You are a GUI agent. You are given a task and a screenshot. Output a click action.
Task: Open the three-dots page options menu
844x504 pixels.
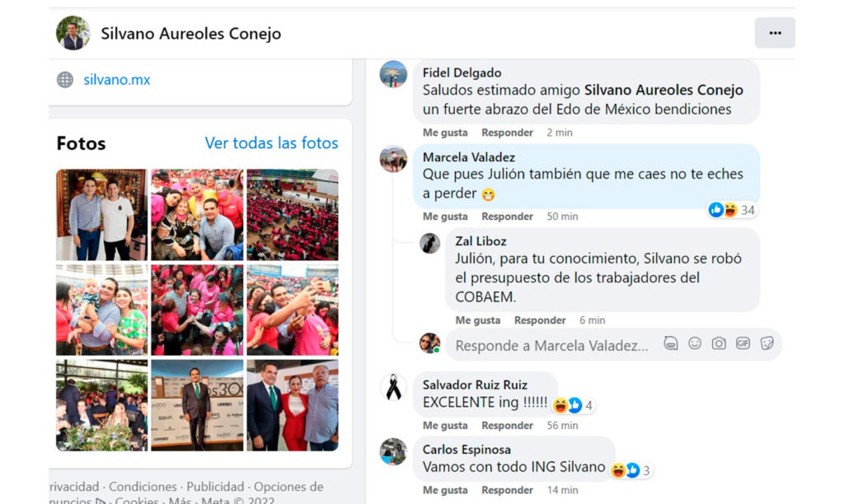tap(775, 33)
